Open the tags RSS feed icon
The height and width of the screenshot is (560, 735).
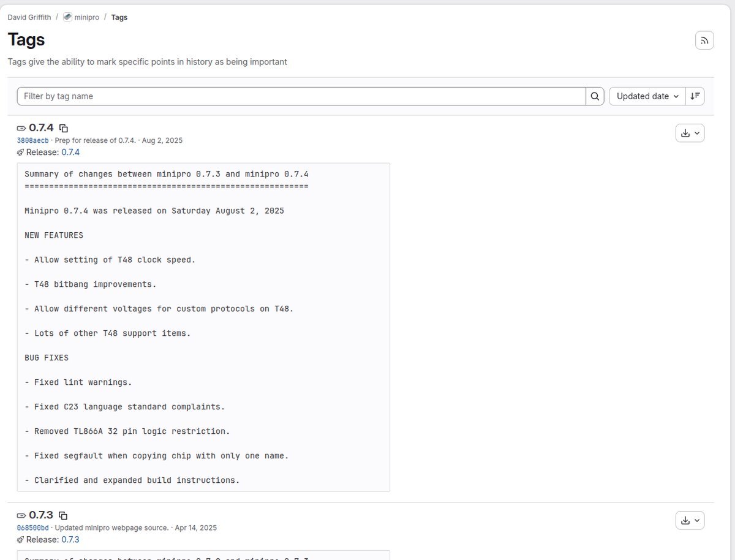704,40
